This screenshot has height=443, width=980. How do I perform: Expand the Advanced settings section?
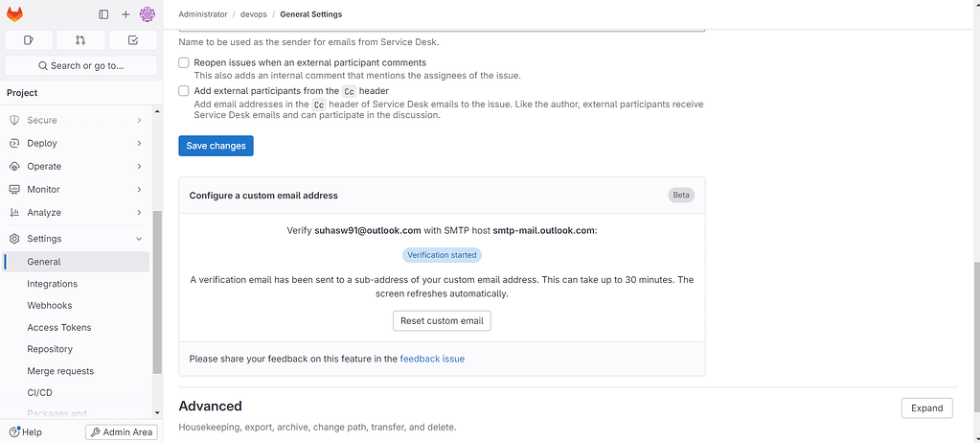926,408
